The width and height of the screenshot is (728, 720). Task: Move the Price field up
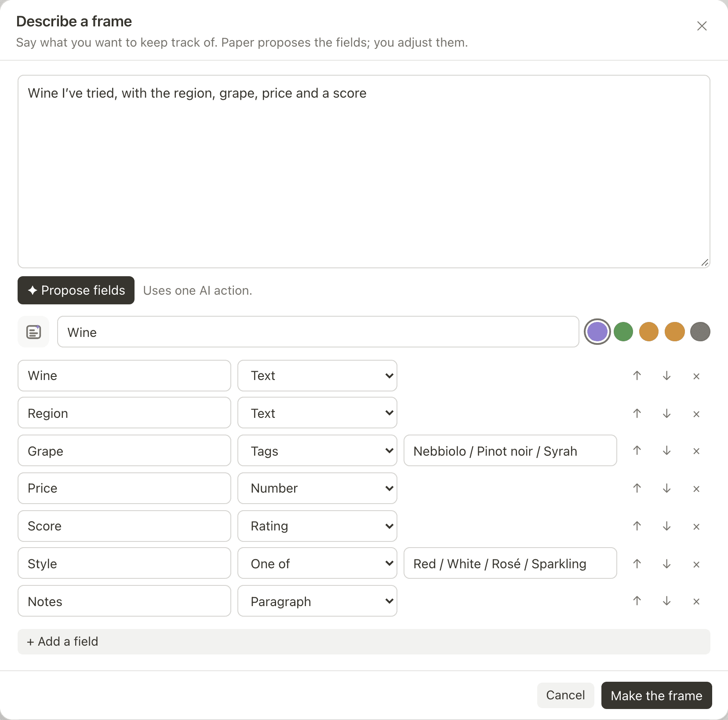pyautogui.click(x=637, y=488)
